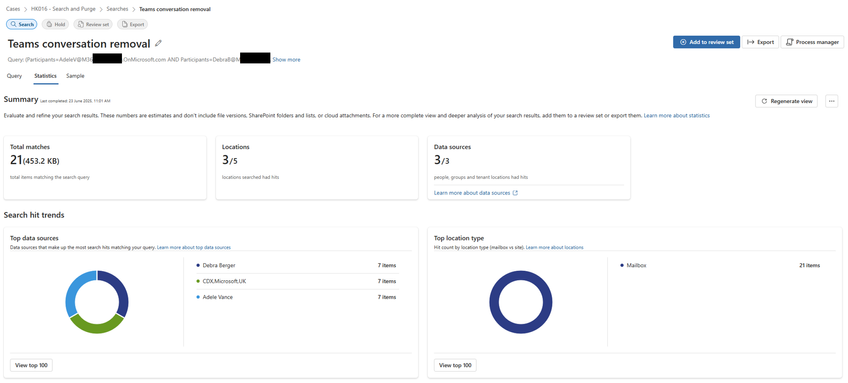The image size is (848, 383).
Task: Switch to the Sample tab
Action: point(75,76)
